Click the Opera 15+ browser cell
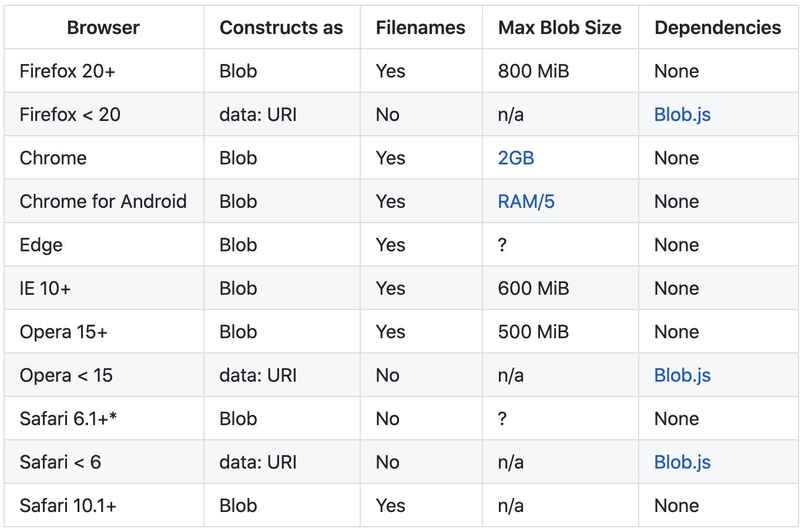Screen dimensions: 805x532 (63, 332)
